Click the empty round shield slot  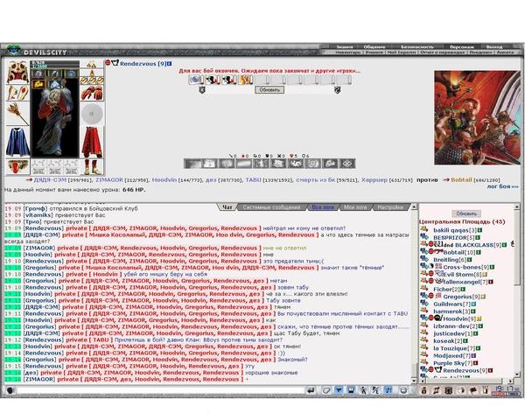(92, 114)
